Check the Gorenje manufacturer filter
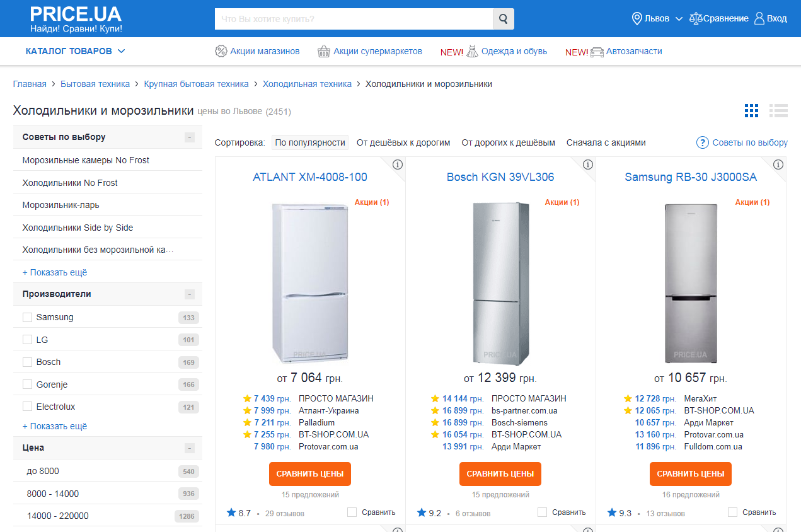The image size is (801, 532). (27, 385)
